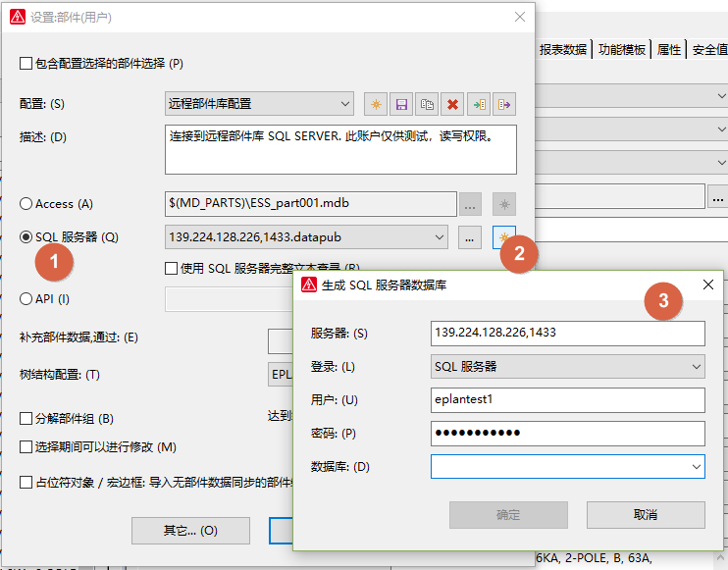The image size is (728, 570).
Task: Save configuration with floppy disk icon
Action: [401, 104]
